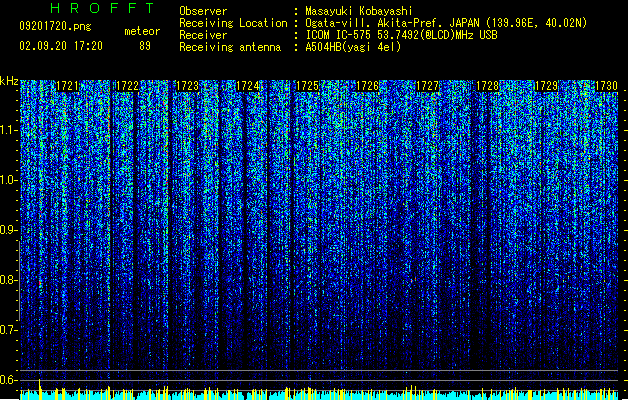Click the 1730 time marker

click(x=606, y=86)
